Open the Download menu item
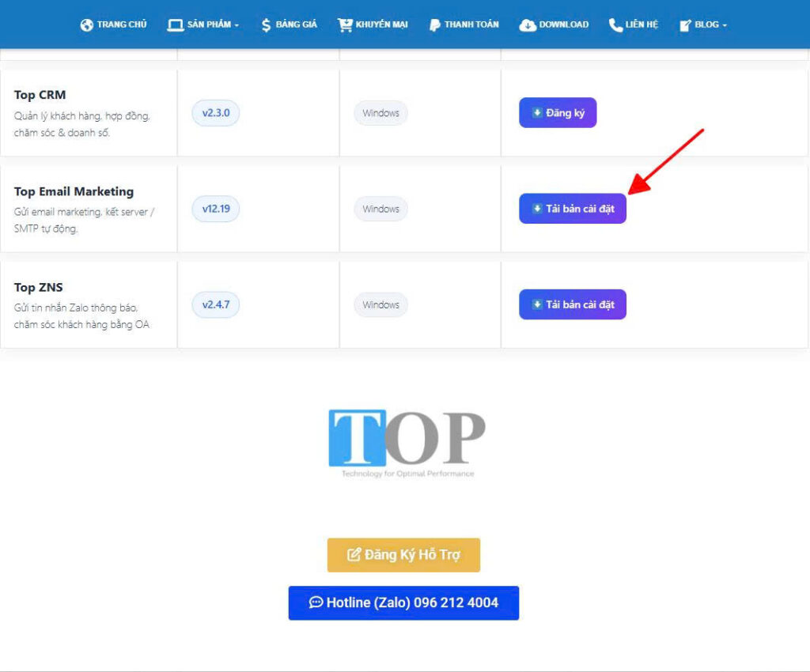The width and height of the screenshot is (810, 672). pyautogui.click(x=554, y=25)
